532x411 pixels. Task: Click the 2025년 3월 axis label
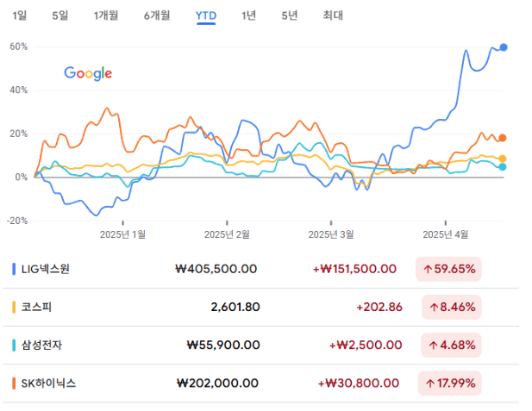tap(331, 234)
